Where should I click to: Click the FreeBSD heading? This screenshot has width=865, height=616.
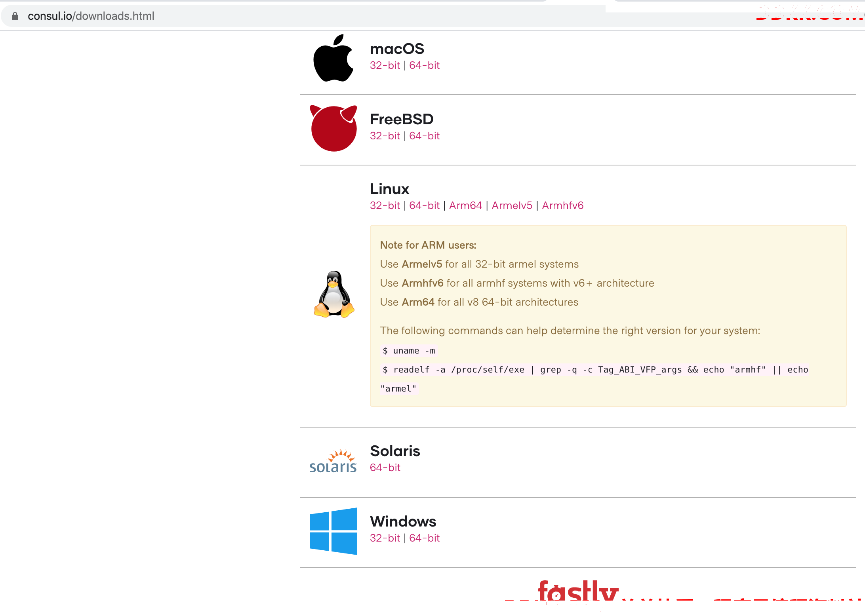[x=402, y=119]
